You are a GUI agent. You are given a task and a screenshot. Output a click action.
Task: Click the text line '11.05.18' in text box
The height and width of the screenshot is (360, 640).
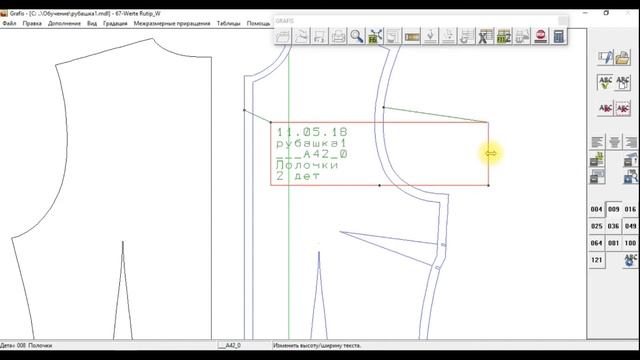[312, 132]
